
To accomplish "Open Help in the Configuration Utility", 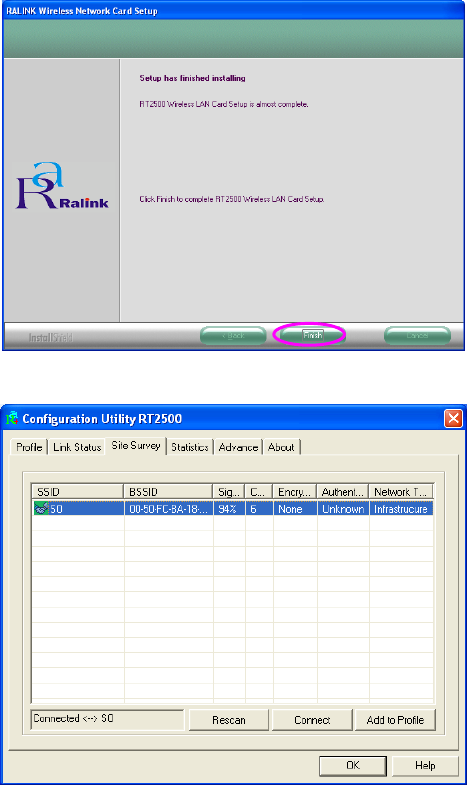I will pos(425,765).
